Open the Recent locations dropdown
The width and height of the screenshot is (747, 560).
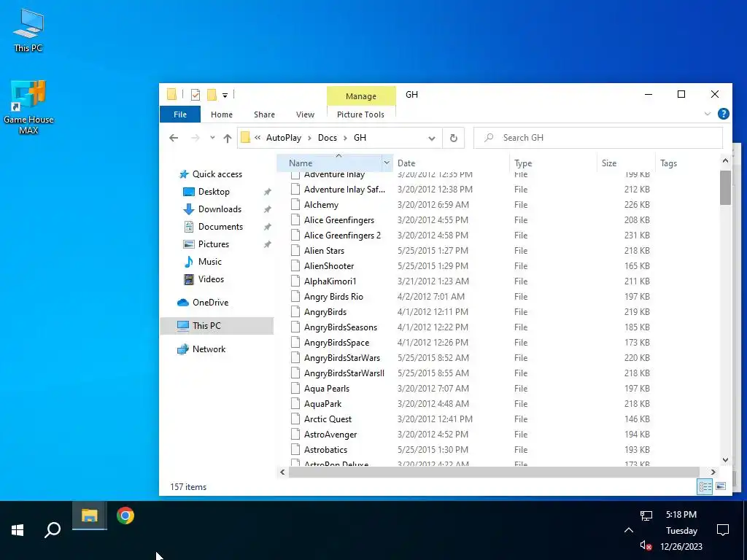click(x=212, y=138)
